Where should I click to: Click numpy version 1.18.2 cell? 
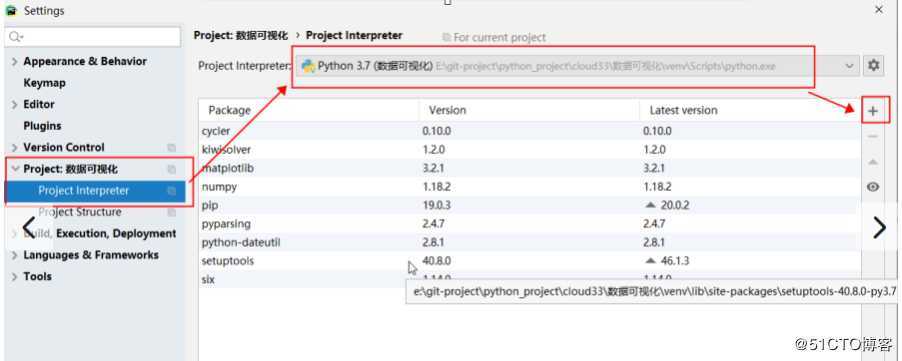click(x=436, y=187)
